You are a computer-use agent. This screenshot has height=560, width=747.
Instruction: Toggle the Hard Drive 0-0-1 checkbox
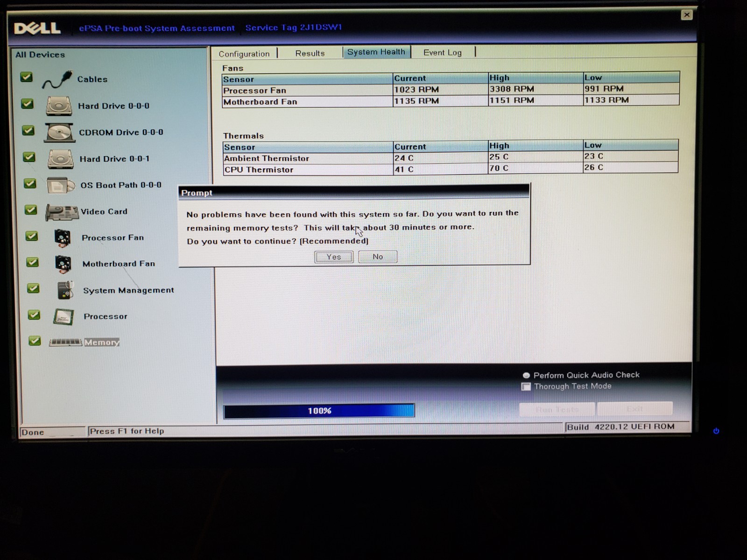point(29,157)
